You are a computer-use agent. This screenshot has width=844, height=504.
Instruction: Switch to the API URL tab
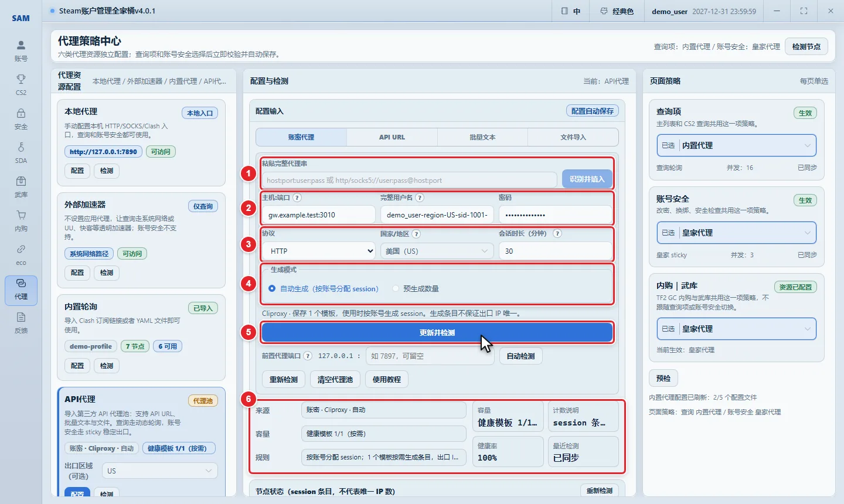point(392,137)
